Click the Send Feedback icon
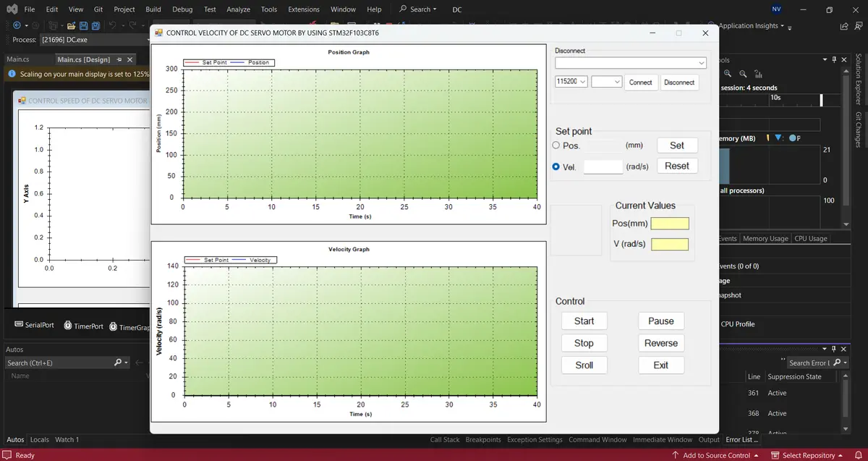868x461 pixels. coord(859,26)
